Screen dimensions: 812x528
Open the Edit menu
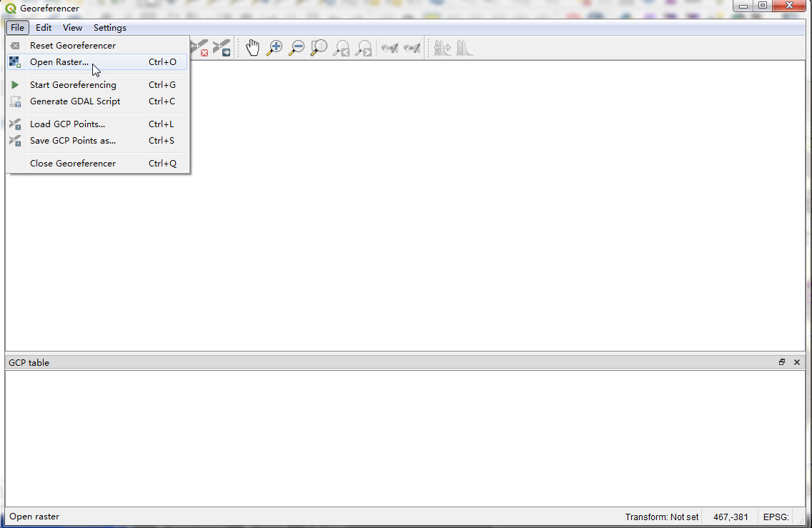(x=44, y=27)
